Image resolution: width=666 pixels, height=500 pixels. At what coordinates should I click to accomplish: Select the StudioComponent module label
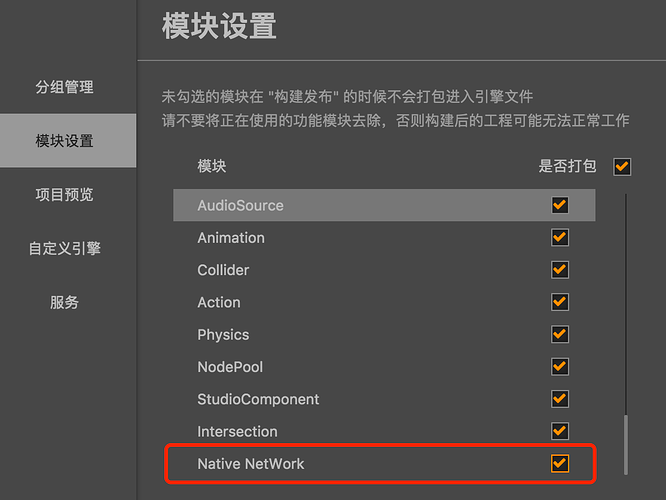(258, 399)
